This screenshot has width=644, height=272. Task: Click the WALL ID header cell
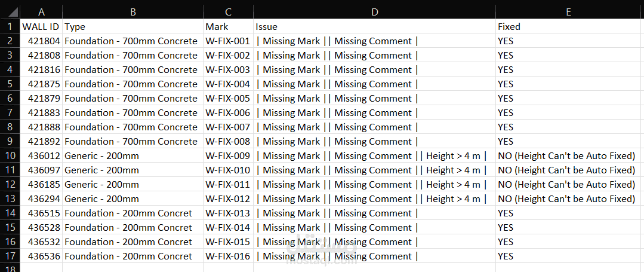pos(41,27)
